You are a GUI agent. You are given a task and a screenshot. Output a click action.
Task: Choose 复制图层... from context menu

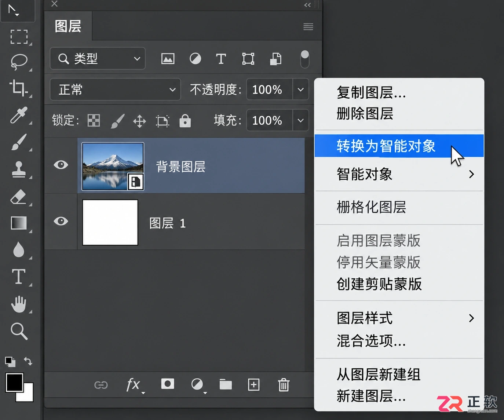(x=399, y=92)
